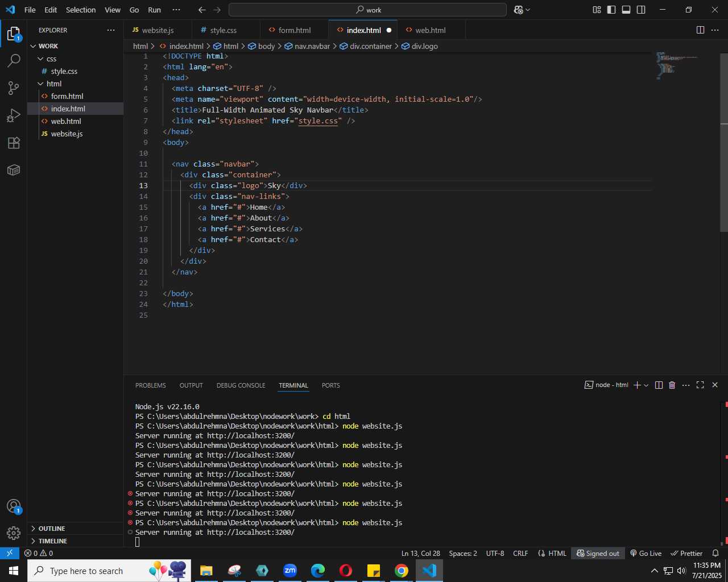This screenshot has width=728, height=582.
Task: Collapse the html folder in explorer
Action: point(75,84)
